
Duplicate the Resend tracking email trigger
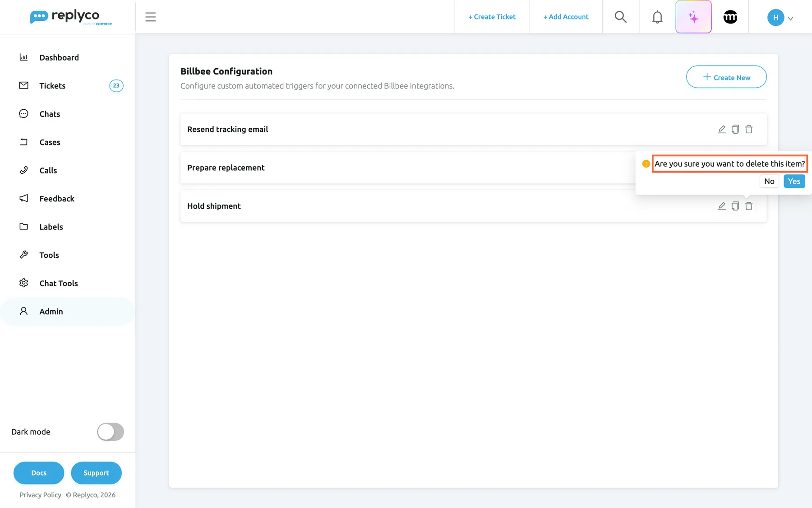click(x=735, y=129)
